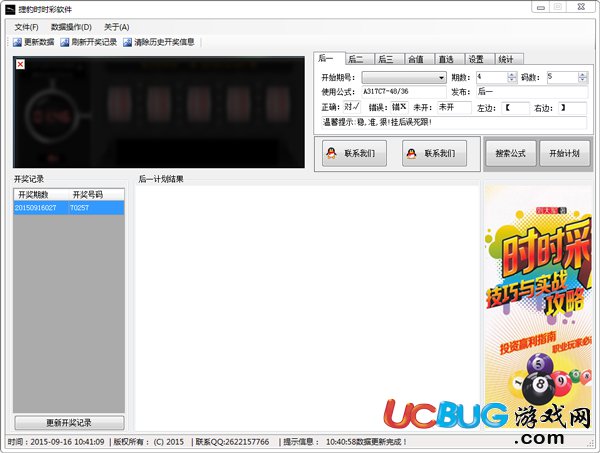Screen dimensions: 600x453
Task: Click the 后一计划结果 results text area
Action: click(307, 308)
